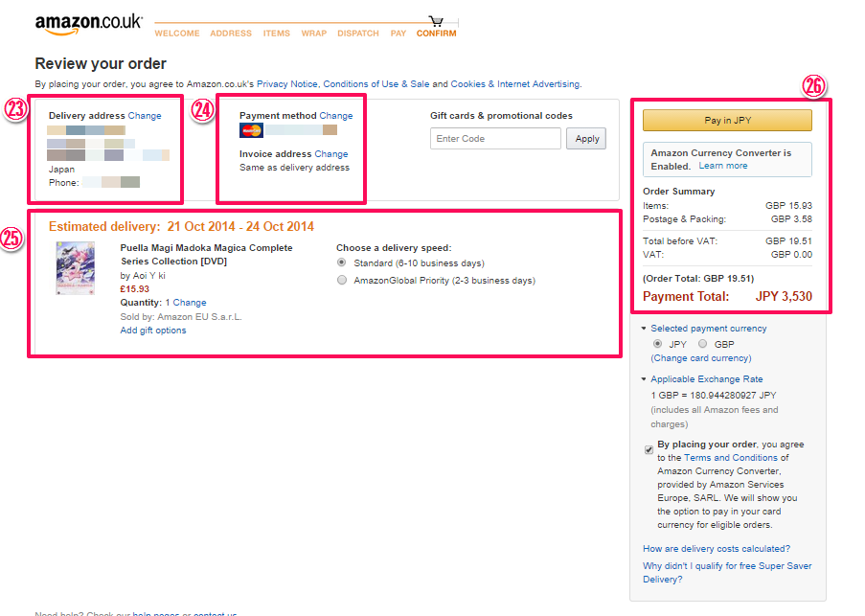Click Apply for promotional code
Viewport: 865px width, 616px height.
[x=586, y=138]
